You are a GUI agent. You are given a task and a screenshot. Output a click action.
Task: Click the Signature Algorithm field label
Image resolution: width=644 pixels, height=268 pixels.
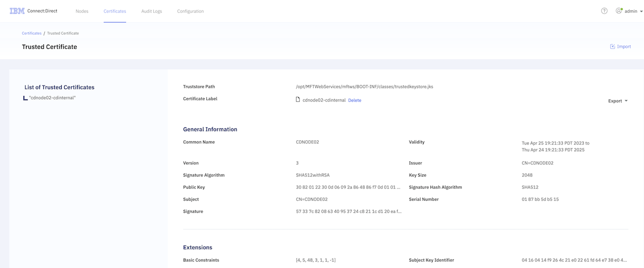coord(204,175)
